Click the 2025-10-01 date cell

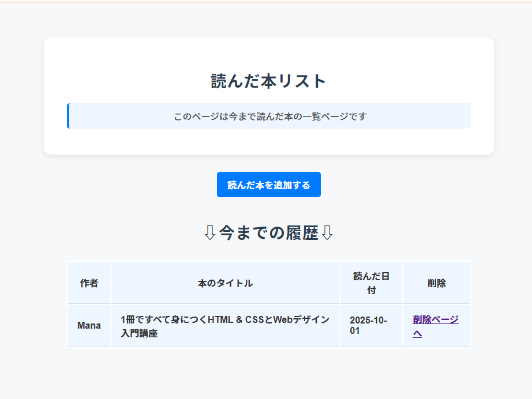pos(368,326)
